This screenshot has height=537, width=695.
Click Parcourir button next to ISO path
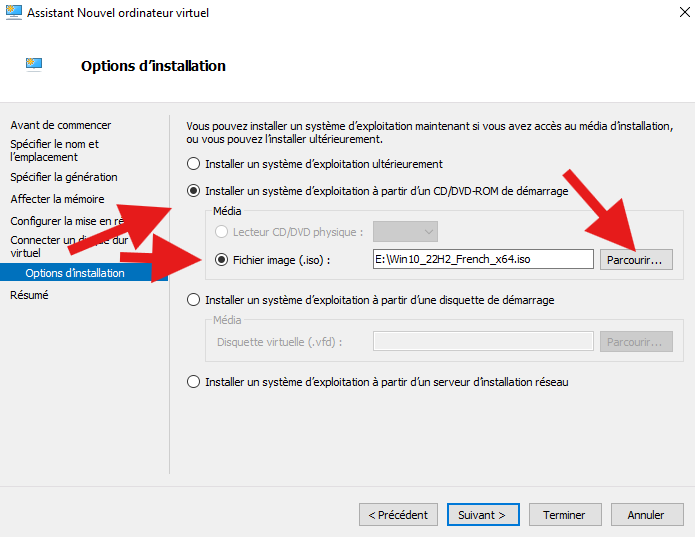[x=636, y=259]
